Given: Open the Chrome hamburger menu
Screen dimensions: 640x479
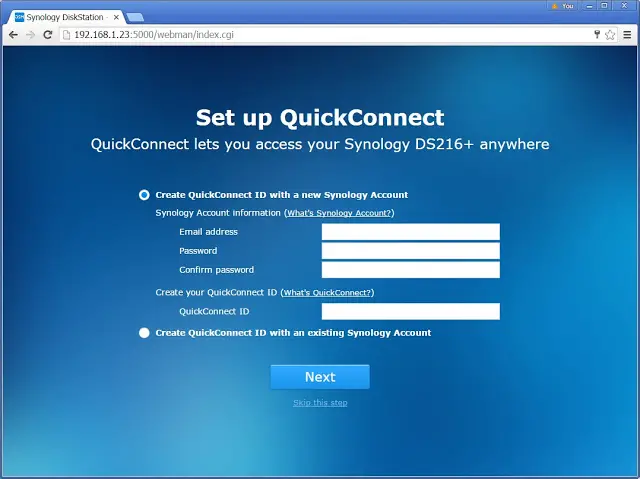Looking at the screenshot, I should point(627,35).
